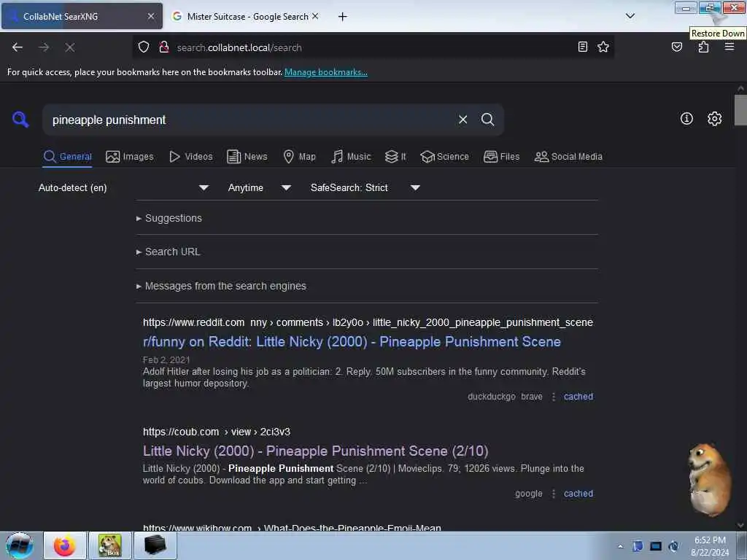Image resolution: width=747 pixels, height=560 pixels.
Task: Click the page vertical scrollbar thumb
Action: tap(740, 109)
